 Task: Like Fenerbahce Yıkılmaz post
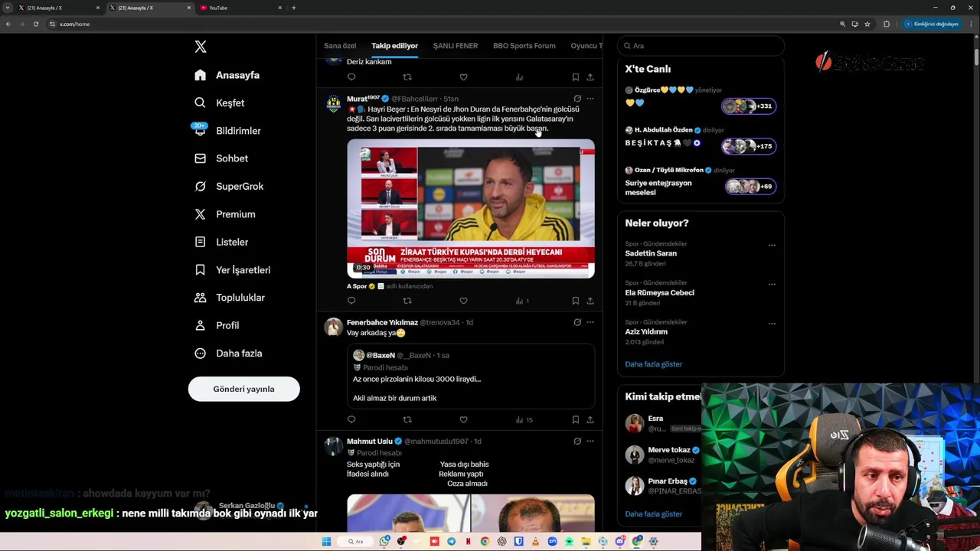click(x=463, y=419)
